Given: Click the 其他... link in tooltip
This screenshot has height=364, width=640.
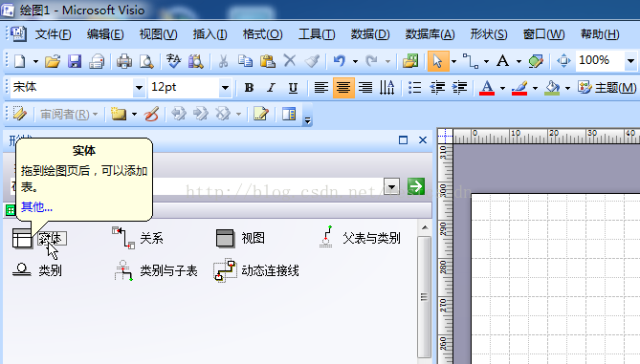Looking at the screenshot, I should (36, 207).
